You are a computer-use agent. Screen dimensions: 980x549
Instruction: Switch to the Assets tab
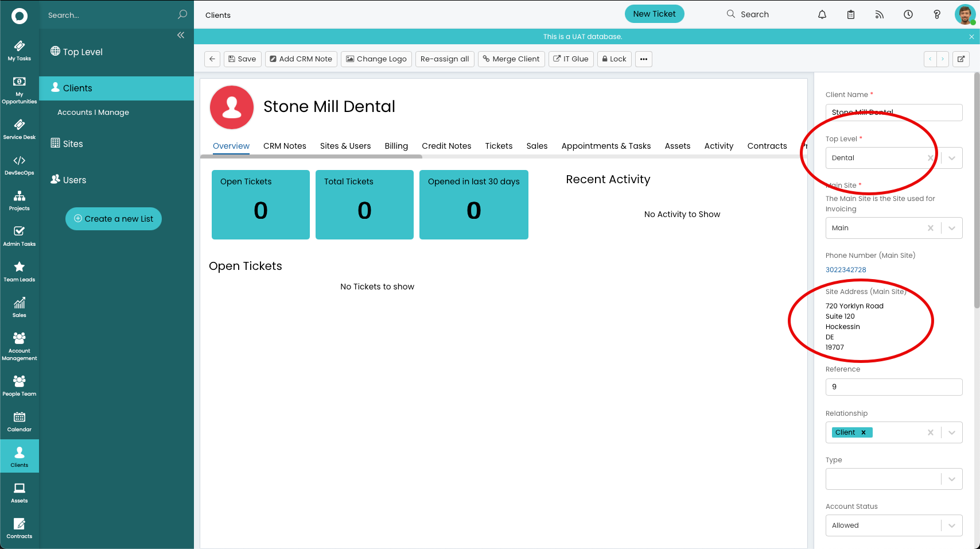pos(678,146)
